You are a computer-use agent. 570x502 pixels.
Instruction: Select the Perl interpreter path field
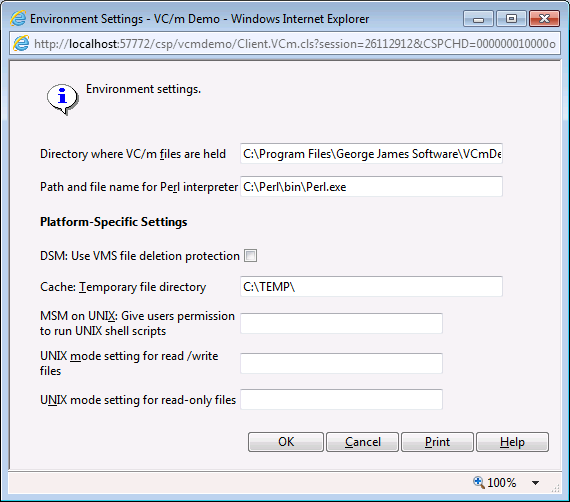pyautogui.click(x=371, y=186)
